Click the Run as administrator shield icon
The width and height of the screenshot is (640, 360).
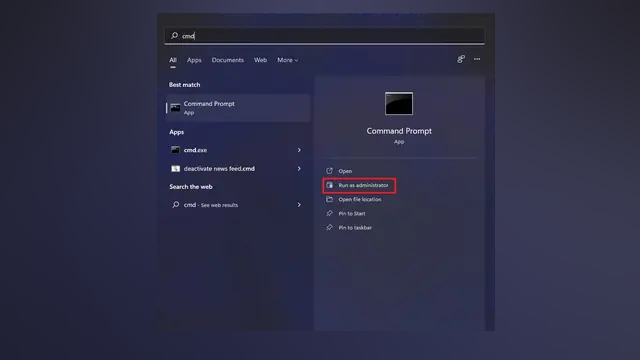[x=329, y=185]
